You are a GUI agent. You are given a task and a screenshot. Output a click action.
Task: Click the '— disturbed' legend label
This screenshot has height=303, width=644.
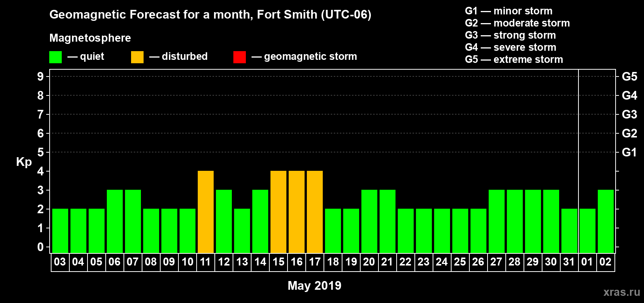coord(178,56)
